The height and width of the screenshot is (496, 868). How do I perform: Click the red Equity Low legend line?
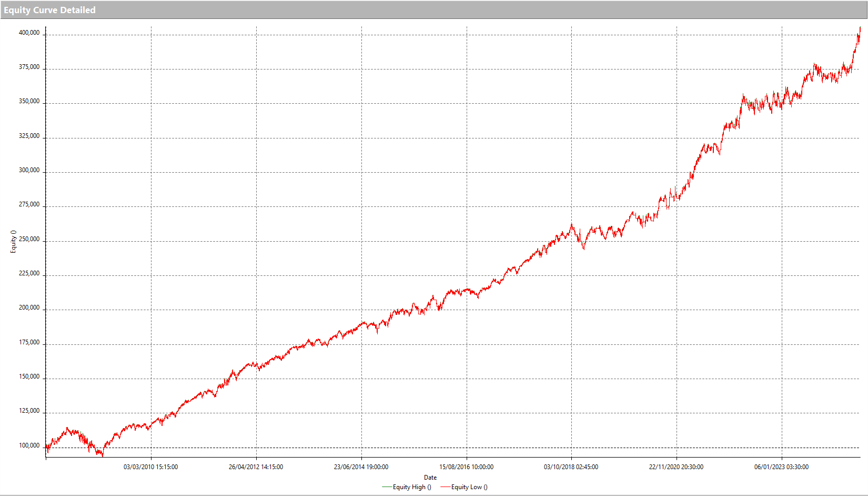(445, 487)
